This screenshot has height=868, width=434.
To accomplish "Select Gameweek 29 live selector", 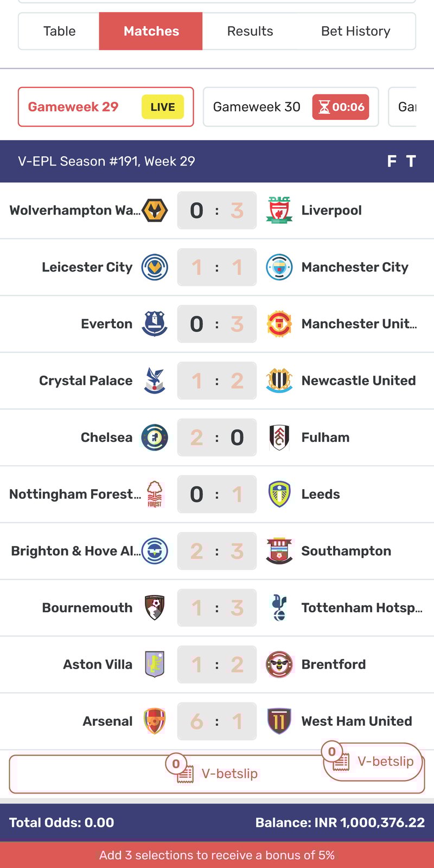I will coord(106,107).
